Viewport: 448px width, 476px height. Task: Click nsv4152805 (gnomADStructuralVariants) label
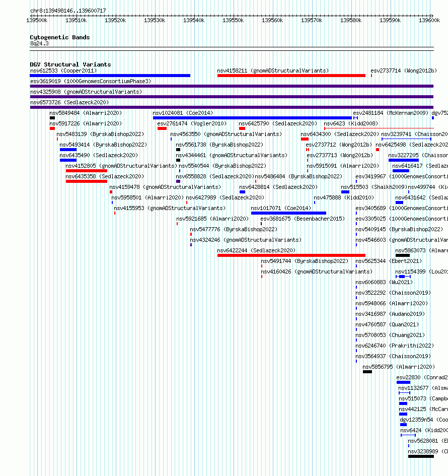[121, 166]
